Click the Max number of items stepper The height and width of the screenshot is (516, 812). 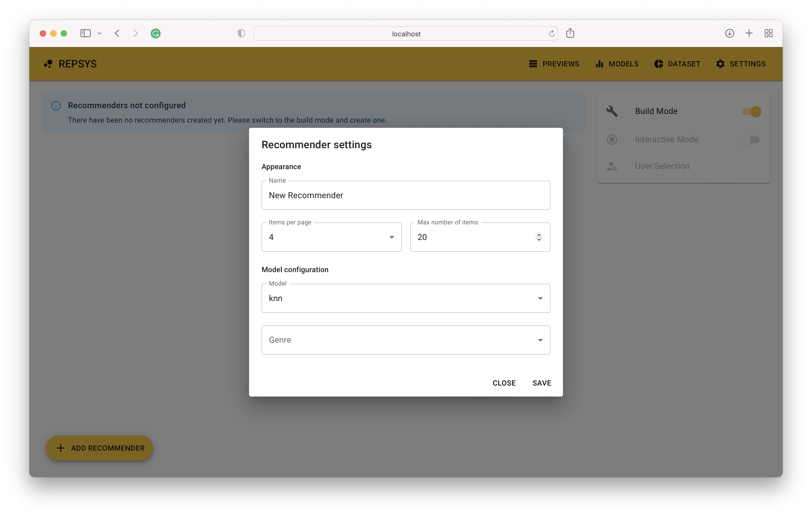[x=539, y=237]
